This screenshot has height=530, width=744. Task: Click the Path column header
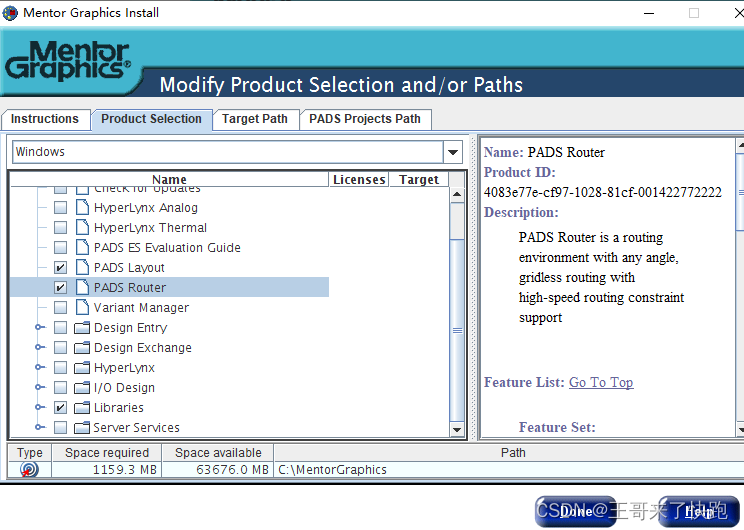509,453
